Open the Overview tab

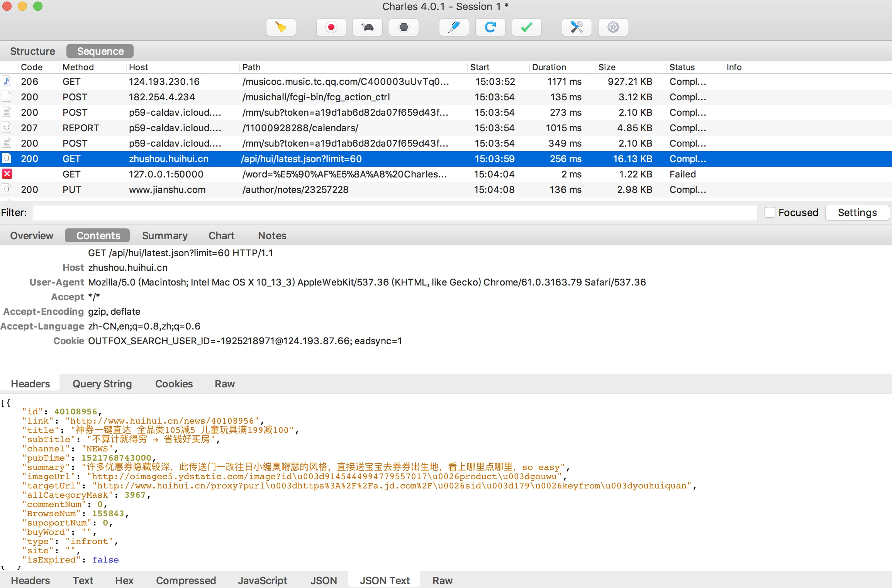[32, 236]
